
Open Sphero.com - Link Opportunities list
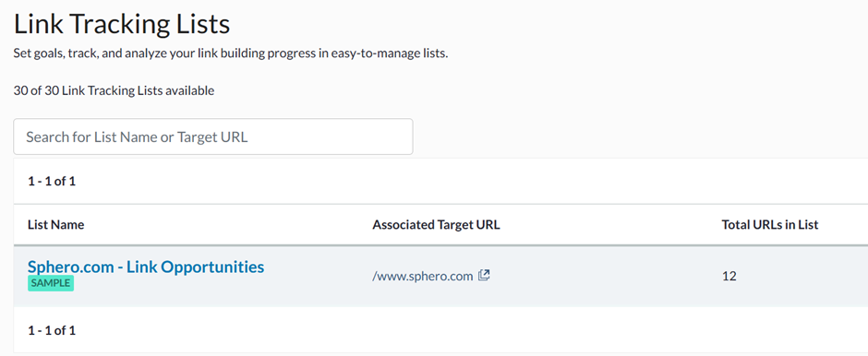pyautogui.click(x=146, y=267)
